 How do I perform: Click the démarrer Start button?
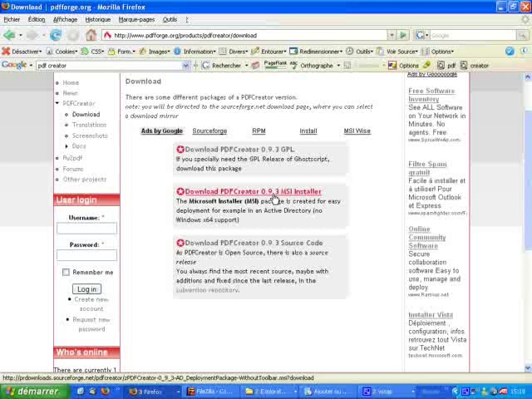(x=34, y=392)
